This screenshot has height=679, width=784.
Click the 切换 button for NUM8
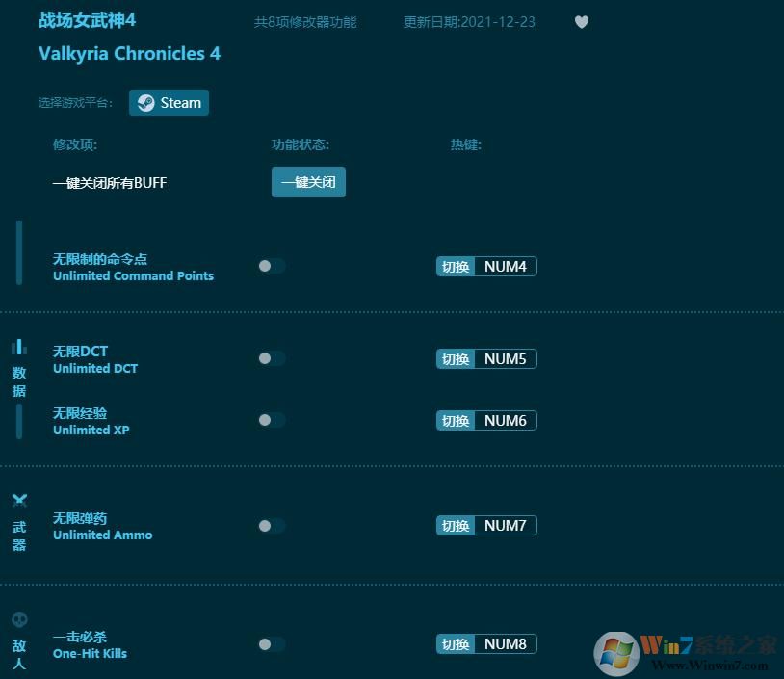click(456, 644)
